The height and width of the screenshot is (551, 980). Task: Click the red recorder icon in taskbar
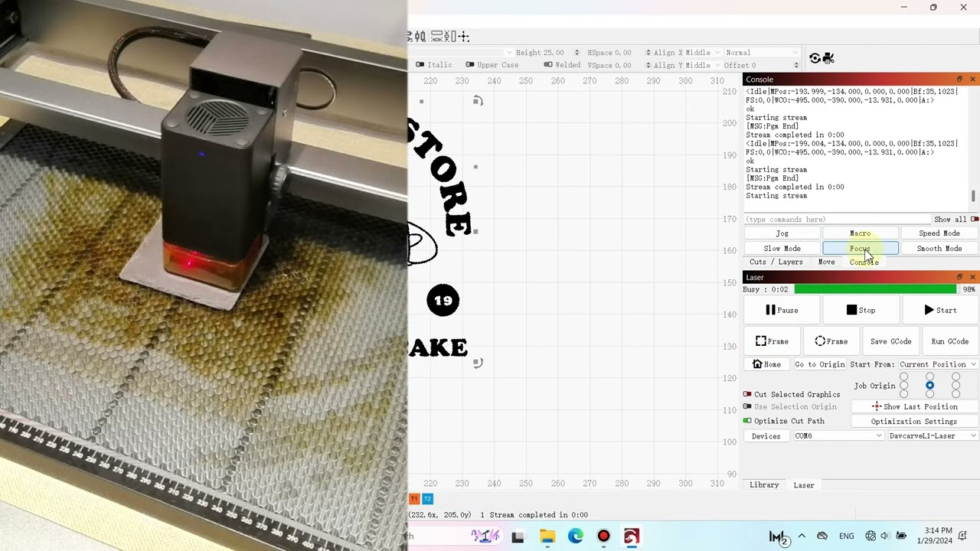(603, 536)
